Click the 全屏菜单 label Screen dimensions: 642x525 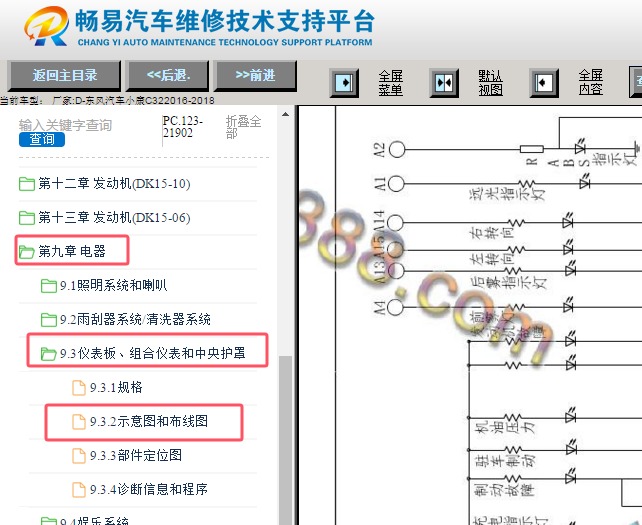pyautogui.click(x=391, y=83)
